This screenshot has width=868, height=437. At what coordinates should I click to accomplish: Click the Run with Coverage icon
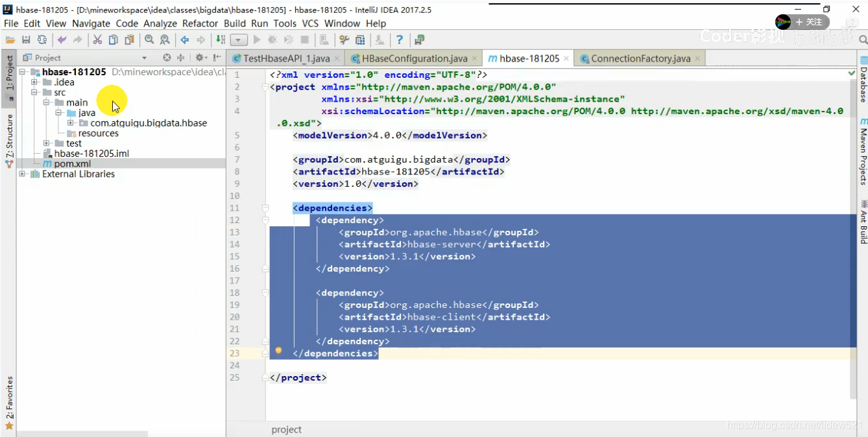point(289,40)
